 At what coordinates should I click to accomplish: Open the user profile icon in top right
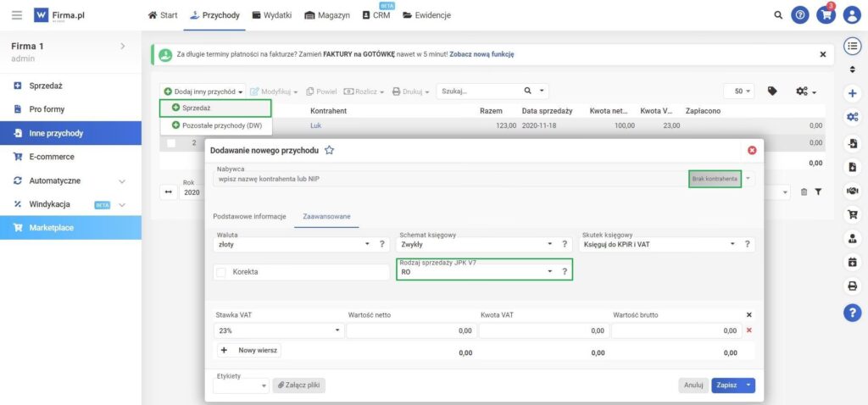(x=852, y=15)
